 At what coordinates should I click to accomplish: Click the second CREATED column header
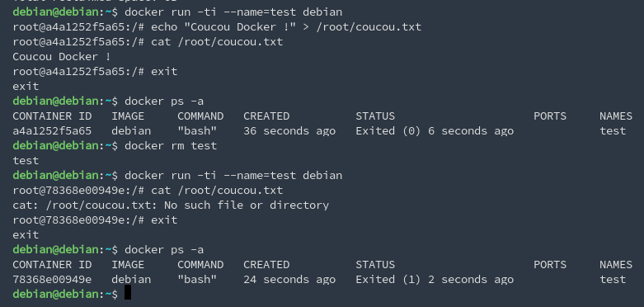pyautogui.click(x=266, y=265)
